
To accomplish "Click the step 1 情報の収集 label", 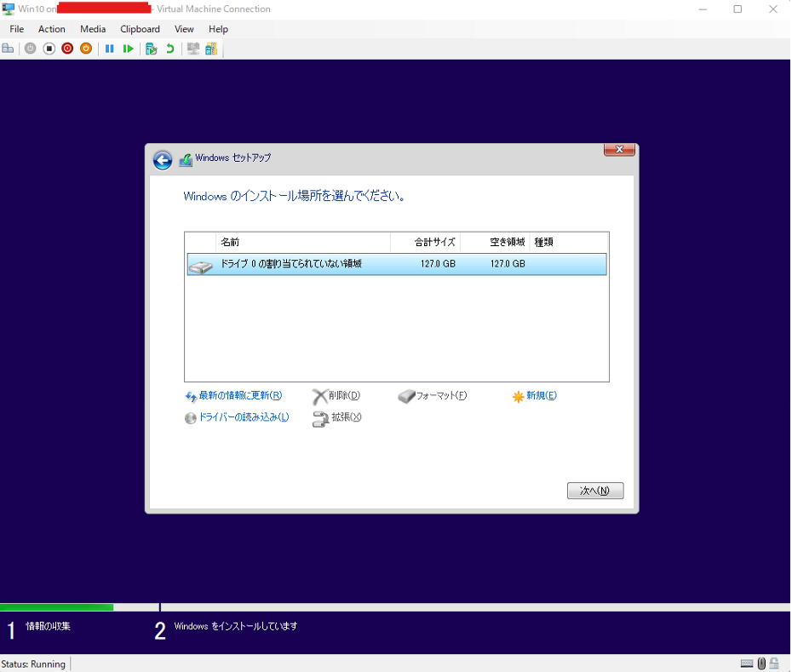I will pos(48,626).
